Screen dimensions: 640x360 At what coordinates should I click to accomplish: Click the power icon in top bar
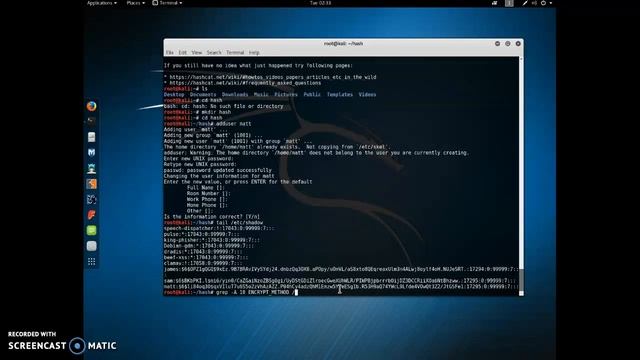[x=543, y=3]
